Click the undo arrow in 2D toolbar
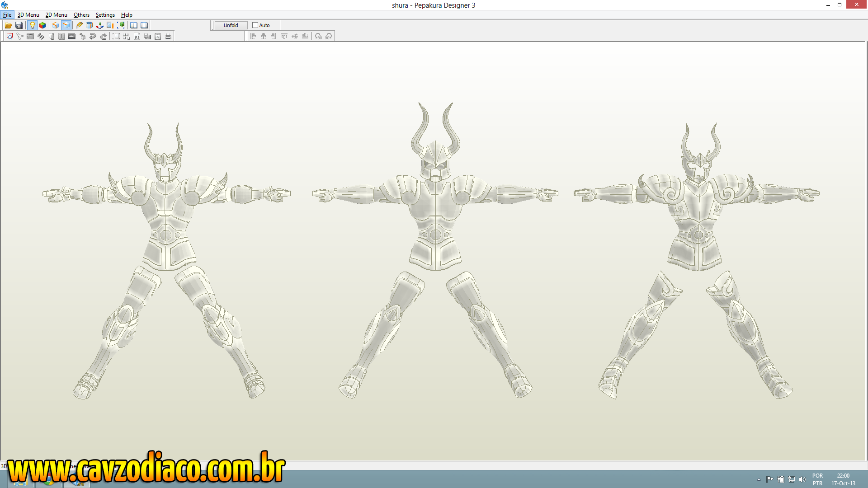Screen dimensions: 868x488 pos(93,37)
